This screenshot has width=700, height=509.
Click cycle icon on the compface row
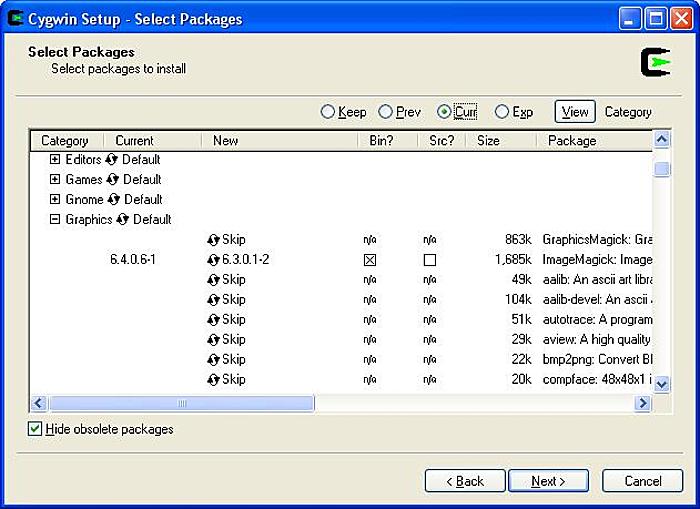(213, 380)
